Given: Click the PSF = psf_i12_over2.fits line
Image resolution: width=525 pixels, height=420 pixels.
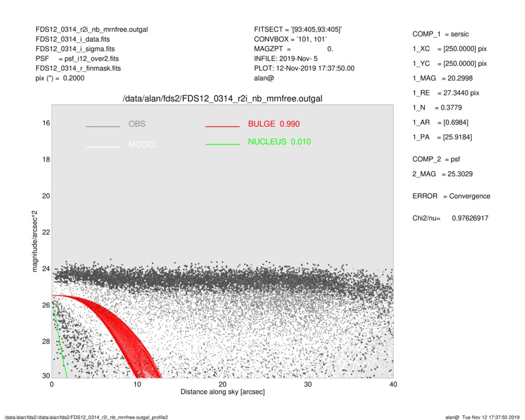Looking at the screenshot, I should pos(77,59).
